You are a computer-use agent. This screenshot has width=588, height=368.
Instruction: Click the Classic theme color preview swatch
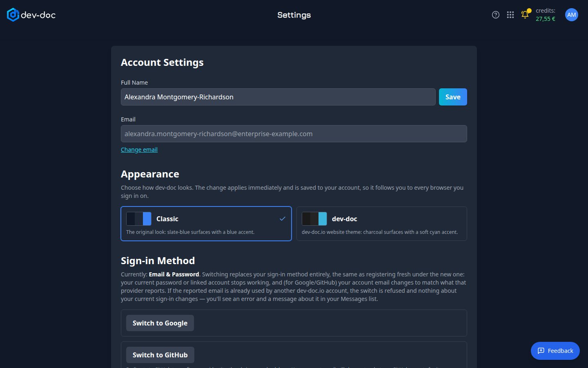[x=139, y=219]
